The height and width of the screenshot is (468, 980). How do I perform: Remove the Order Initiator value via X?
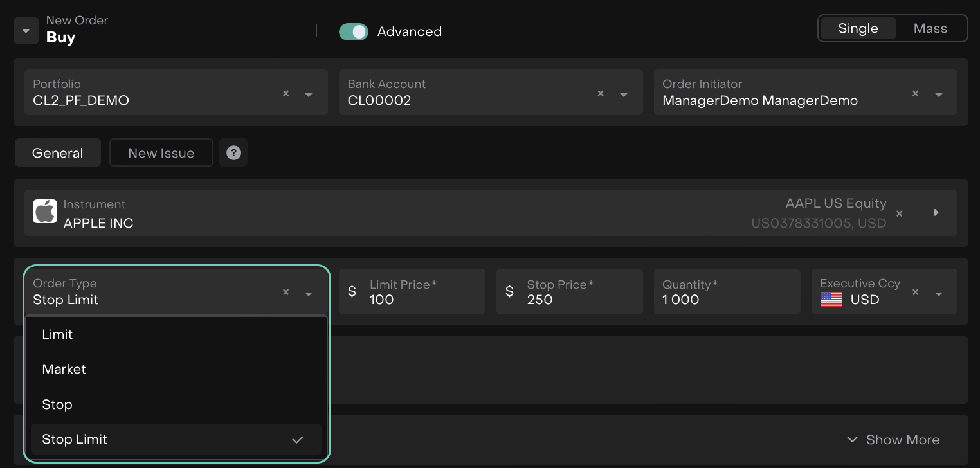pyautogui.click(x=915, y=94)
